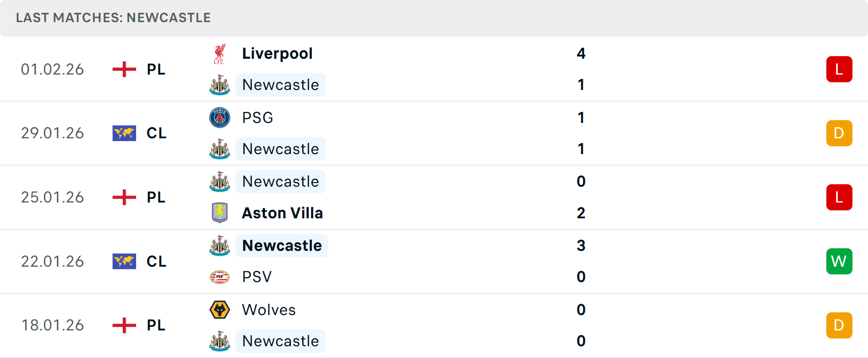Click the Liverpool club crest icon
The height and width of the screenshot is (358, 868).
point(220,54)
